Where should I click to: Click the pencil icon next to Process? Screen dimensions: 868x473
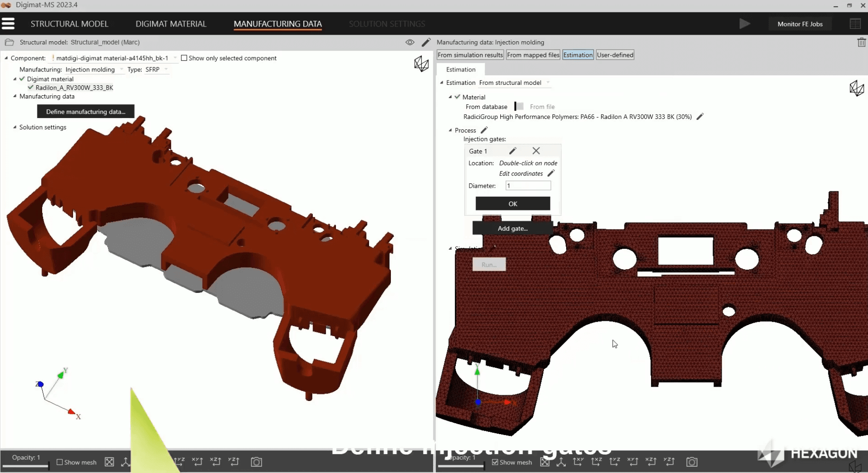pyautogui.click(x=484, y=130)
